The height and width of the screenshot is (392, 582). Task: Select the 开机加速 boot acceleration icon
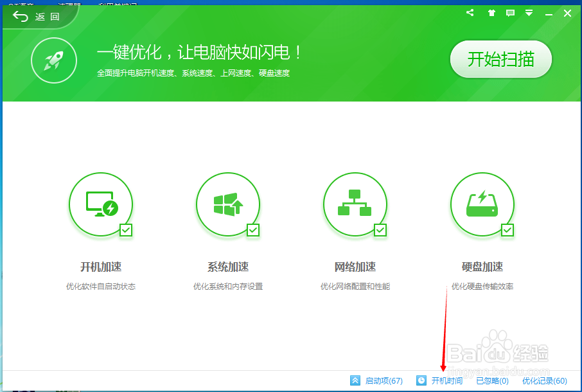101,204
